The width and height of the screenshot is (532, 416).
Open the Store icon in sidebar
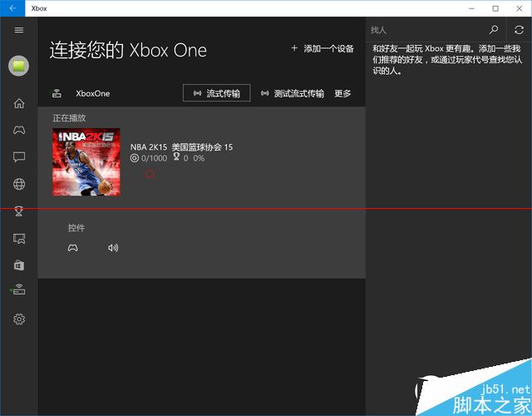(x=19, y=265)
